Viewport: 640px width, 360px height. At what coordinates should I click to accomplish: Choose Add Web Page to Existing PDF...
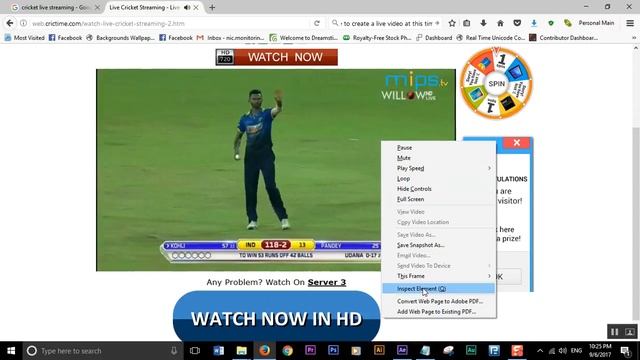[x=439, y=311]
